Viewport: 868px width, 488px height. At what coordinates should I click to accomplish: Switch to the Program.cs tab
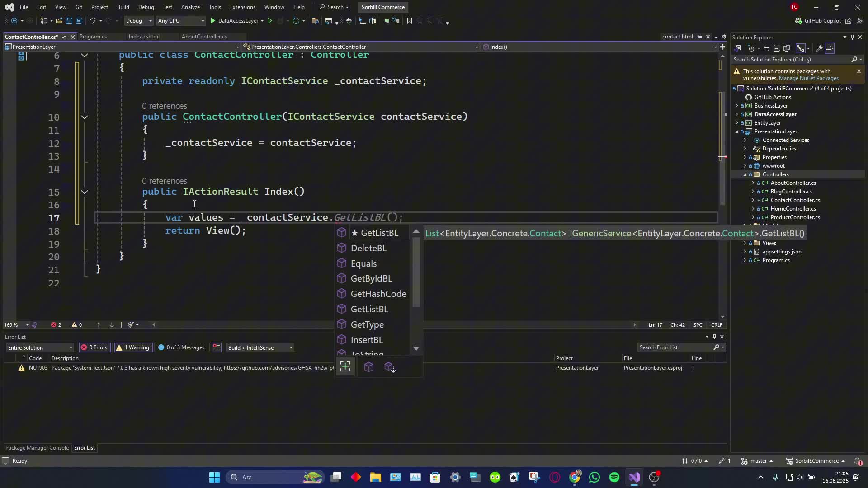(93, 37)
